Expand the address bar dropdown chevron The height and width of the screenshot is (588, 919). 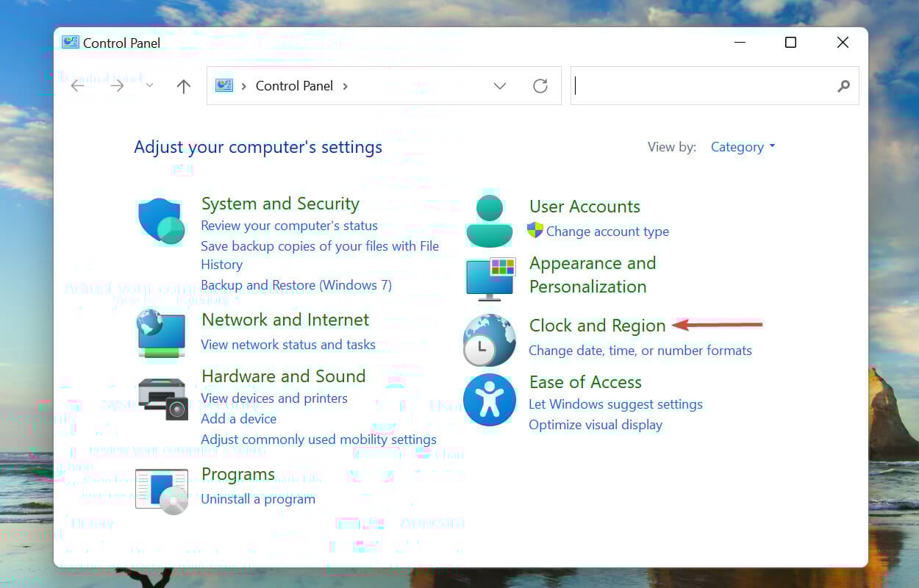pyautogui.click(x=500, y=86)
